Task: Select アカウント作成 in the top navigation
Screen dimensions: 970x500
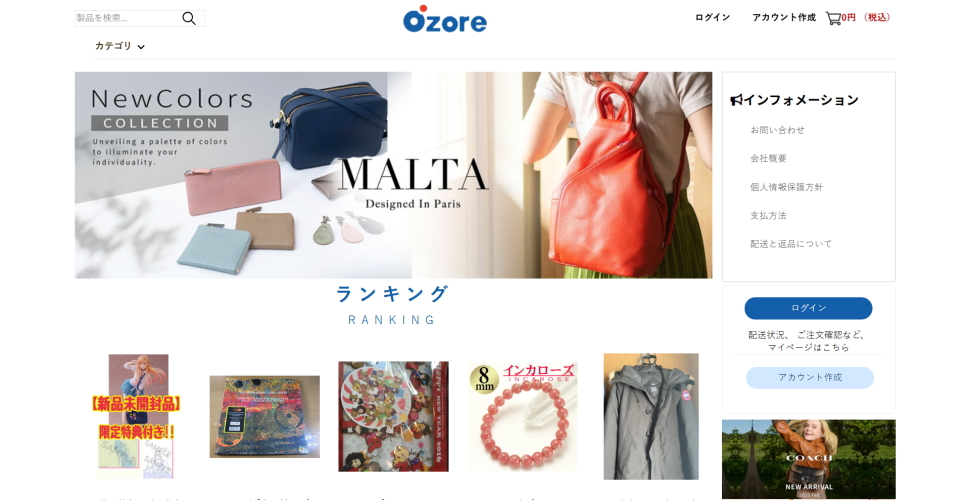Action: click(x=784, y=17)
